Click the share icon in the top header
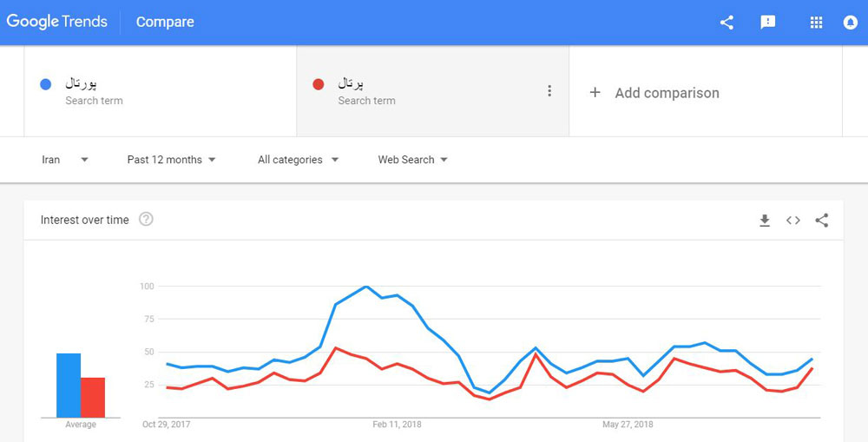The height and width of the screenshot is (442, 868). click(727, 23)
